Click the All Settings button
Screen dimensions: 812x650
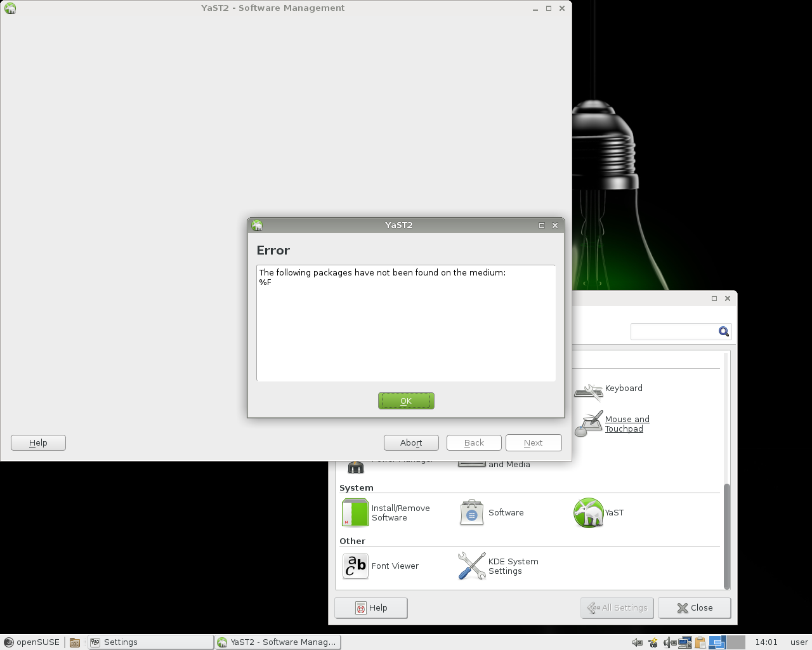tap(618, 607)
